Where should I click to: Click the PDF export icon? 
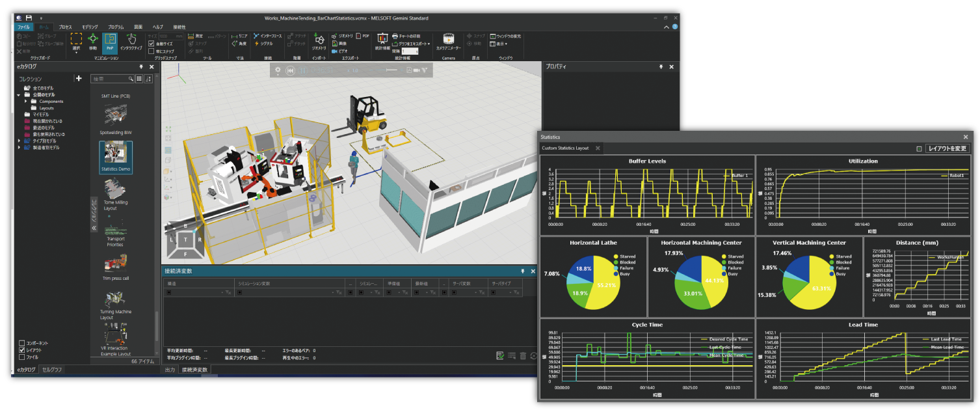pos(360,36)
